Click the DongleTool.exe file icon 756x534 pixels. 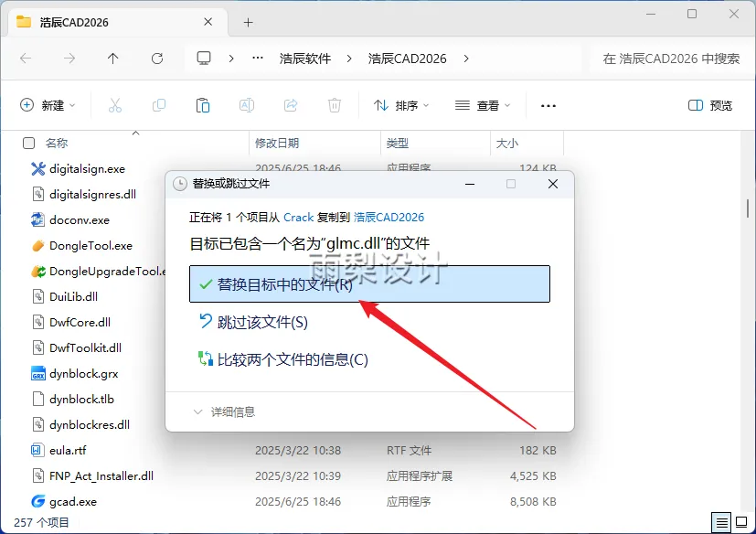(38, 246)
